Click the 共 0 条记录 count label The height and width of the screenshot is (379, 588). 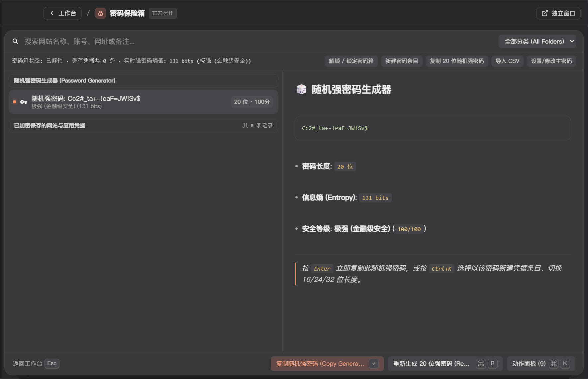click(257, 126)
